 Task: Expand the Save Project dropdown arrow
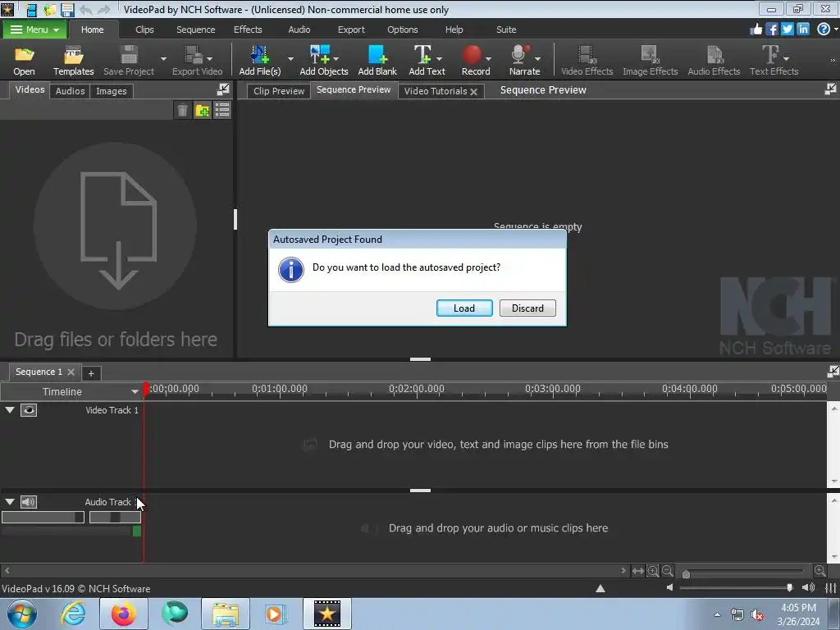(163, 58)
